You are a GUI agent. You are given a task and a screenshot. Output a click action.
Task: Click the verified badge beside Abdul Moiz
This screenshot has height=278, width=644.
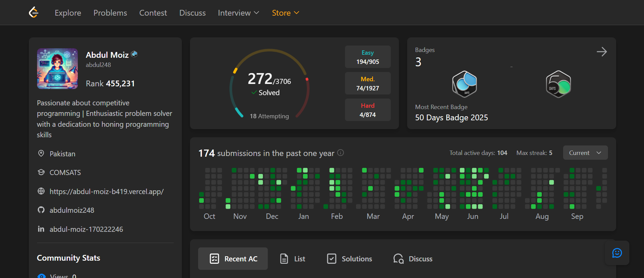[134, 54]
